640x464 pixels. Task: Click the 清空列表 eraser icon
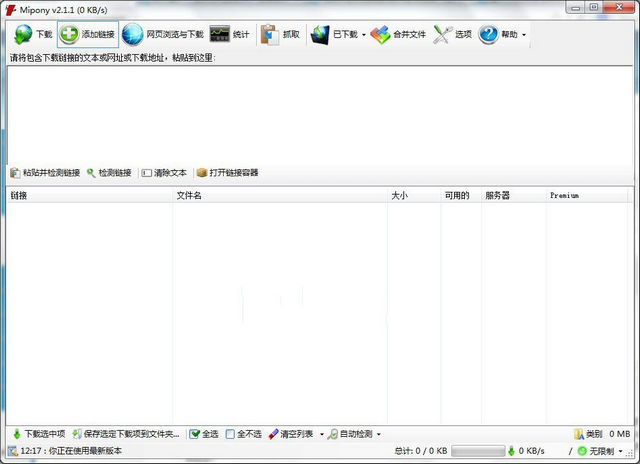tap(273, 434)
